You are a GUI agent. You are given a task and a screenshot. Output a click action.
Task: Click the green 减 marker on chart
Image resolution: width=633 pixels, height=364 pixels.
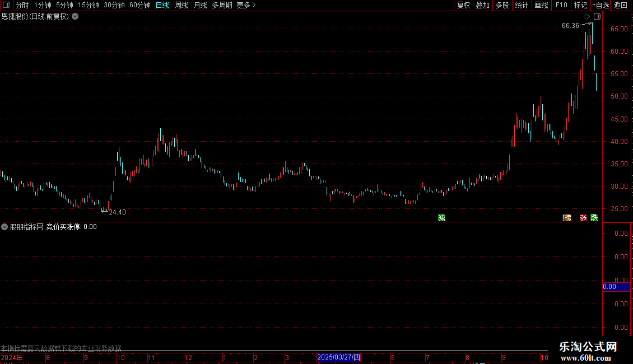click(x=441, y=218)
